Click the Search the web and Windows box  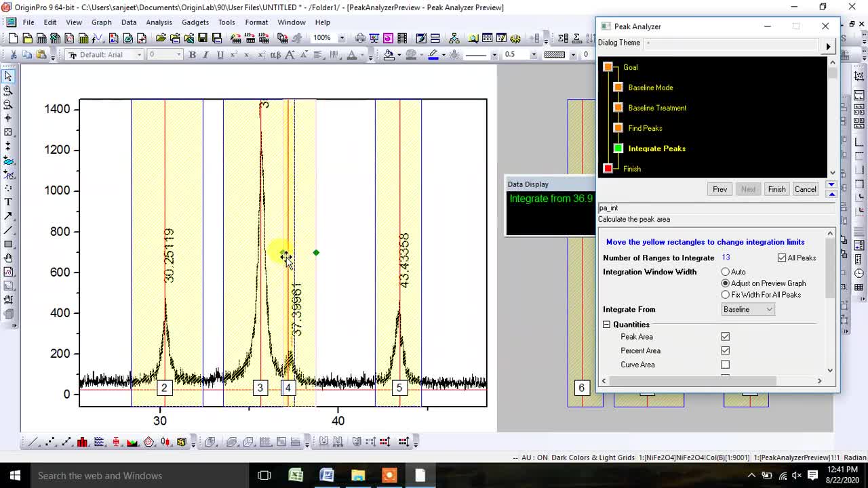pyautogui.click(x=139, y=475)
